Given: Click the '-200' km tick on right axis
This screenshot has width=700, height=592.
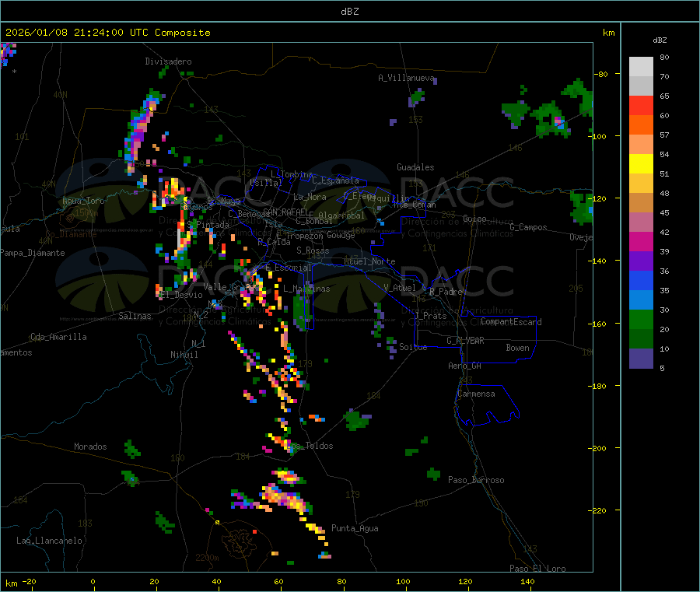Looking at the screenshot, I should [599, 448].
